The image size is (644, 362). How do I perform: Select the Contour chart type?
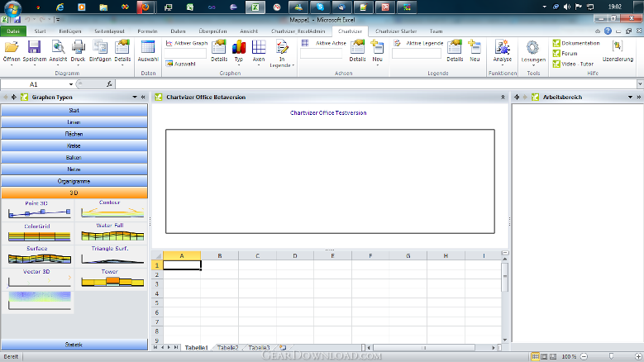[112, 209]
